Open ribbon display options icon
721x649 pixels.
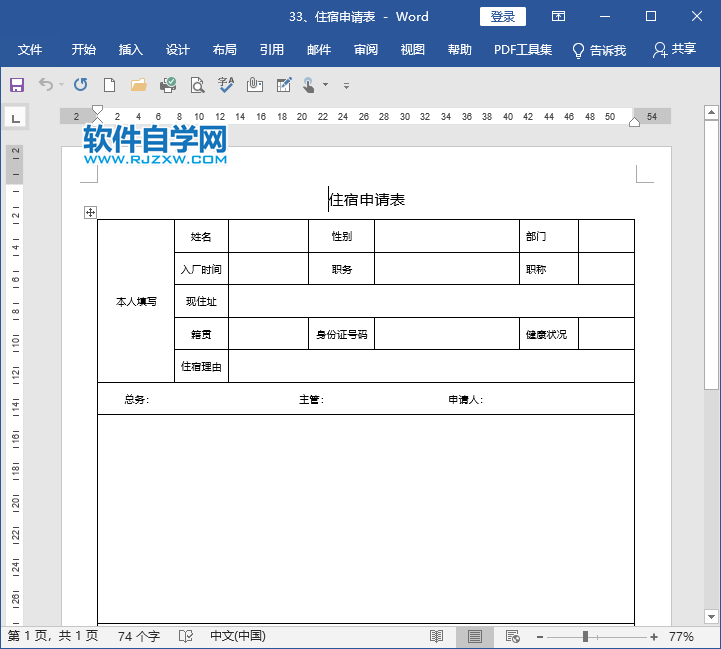(x=558, y=17)
